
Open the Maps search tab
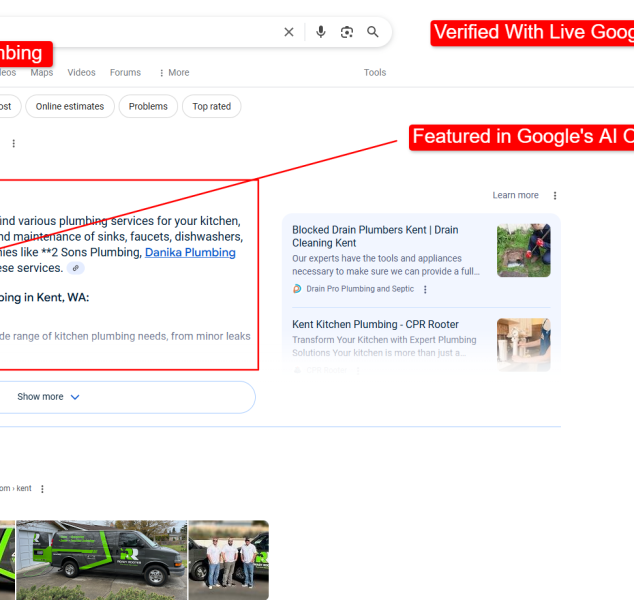[42, 72]
